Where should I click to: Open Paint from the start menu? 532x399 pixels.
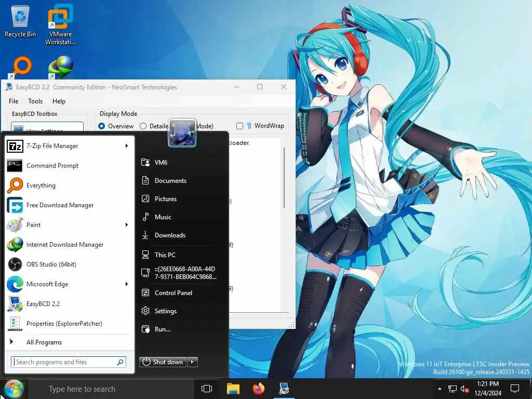click(x=70, y=224)
